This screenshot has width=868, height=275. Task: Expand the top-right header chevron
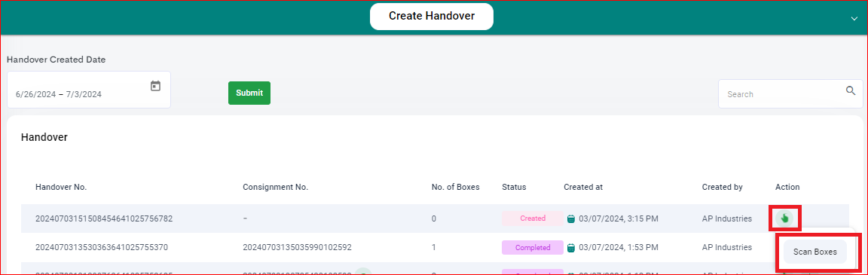pyautogui.click(x=854, y=18)
